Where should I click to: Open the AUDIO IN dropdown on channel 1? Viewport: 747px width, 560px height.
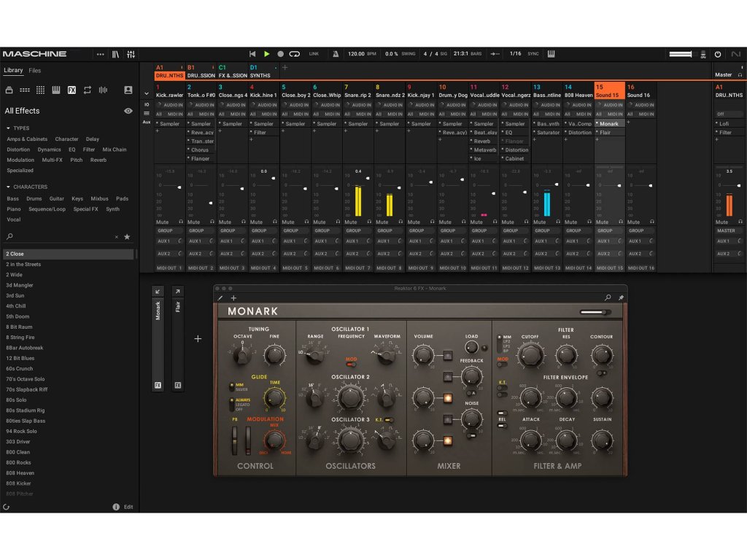169,105
